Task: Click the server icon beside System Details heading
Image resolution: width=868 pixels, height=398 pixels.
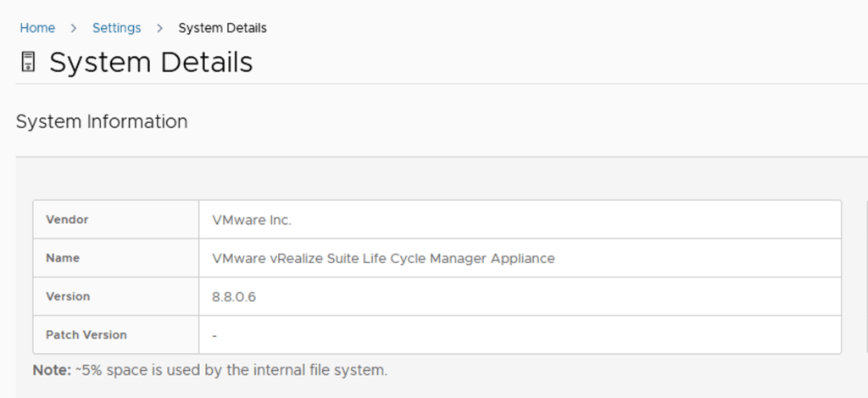Action: [x=28, y=63]
